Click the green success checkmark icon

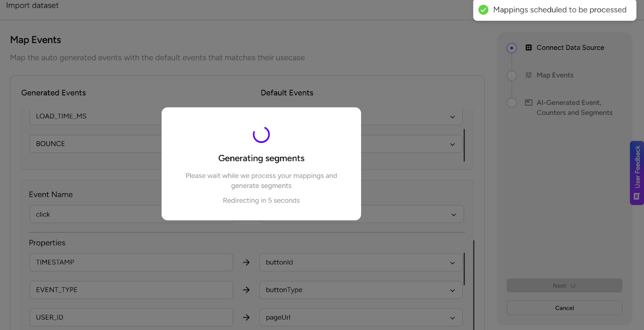tap(483, 10)
